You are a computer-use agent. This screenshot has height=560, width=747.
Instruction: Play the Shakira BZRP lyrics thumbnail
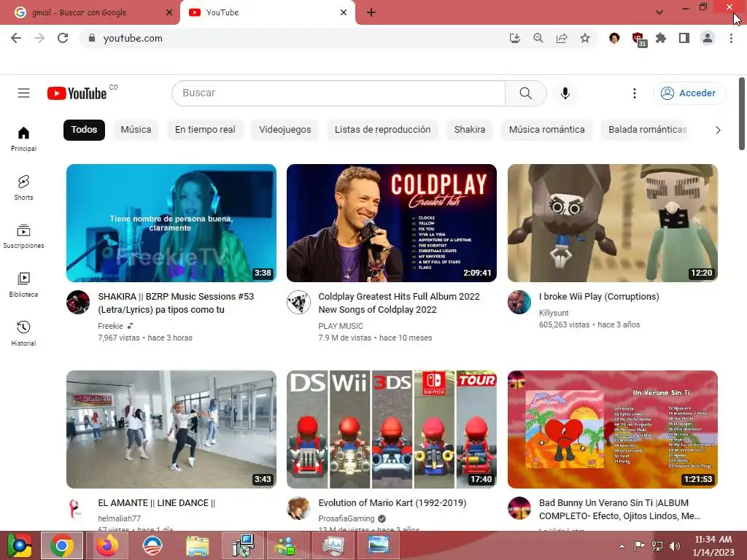(x=171, y=223)
